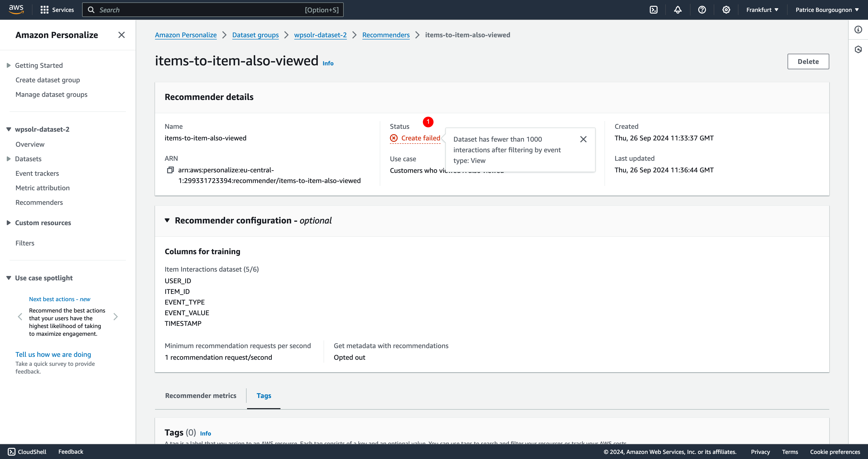Expand the Datasets tree item
This screenshot has height=459, width=868.
tap(9, 159)
